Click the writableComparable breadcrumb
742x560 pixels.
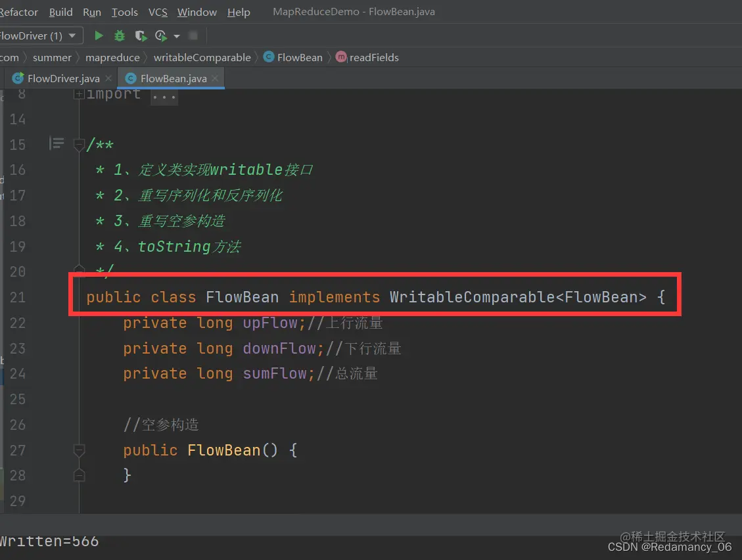coord(202,57)
